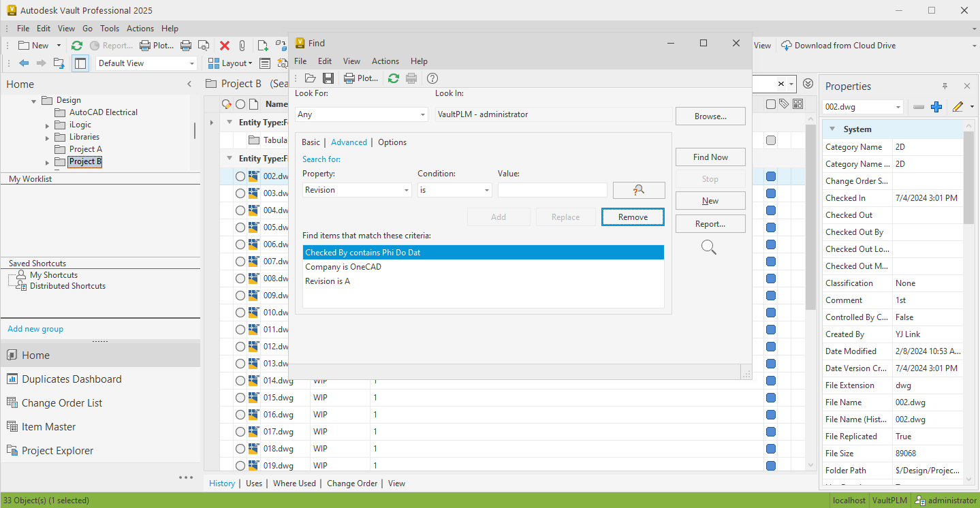Attach files using the paperclip toolbar icon

click(x=242, y=46)
